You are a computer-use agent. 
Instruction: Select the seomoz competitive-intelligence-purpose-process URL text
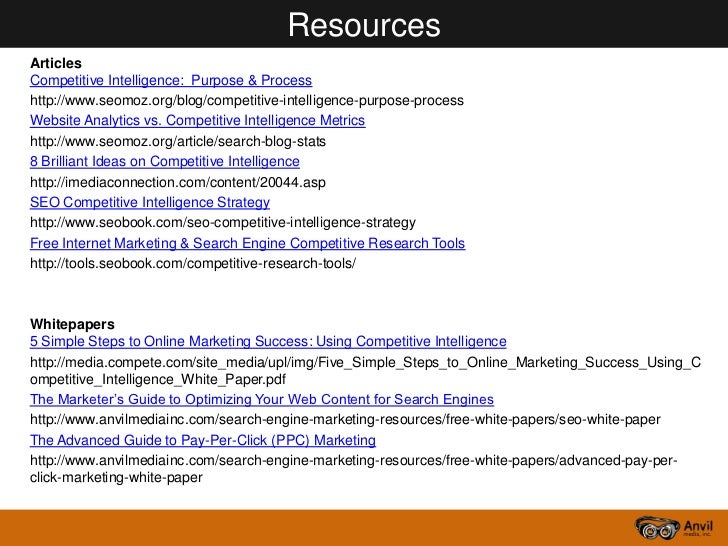click(x=247, y=101)
